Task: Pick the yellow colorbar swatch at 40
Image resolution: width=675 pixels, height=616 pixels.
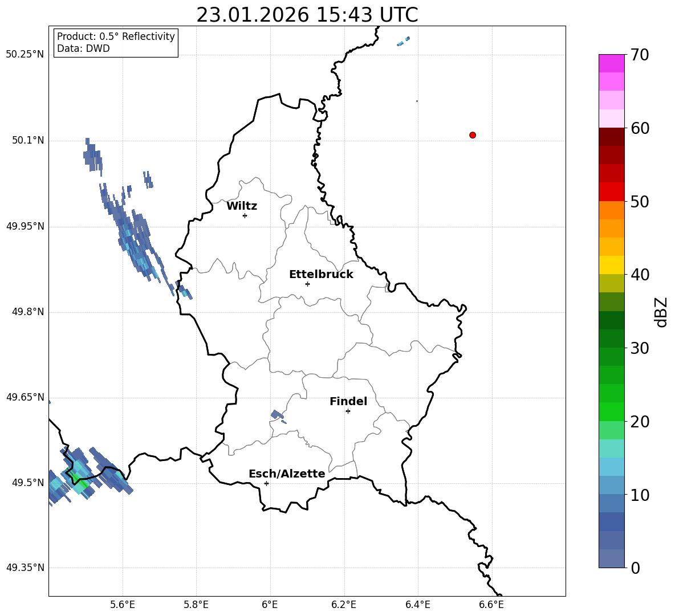Action: 612,265
